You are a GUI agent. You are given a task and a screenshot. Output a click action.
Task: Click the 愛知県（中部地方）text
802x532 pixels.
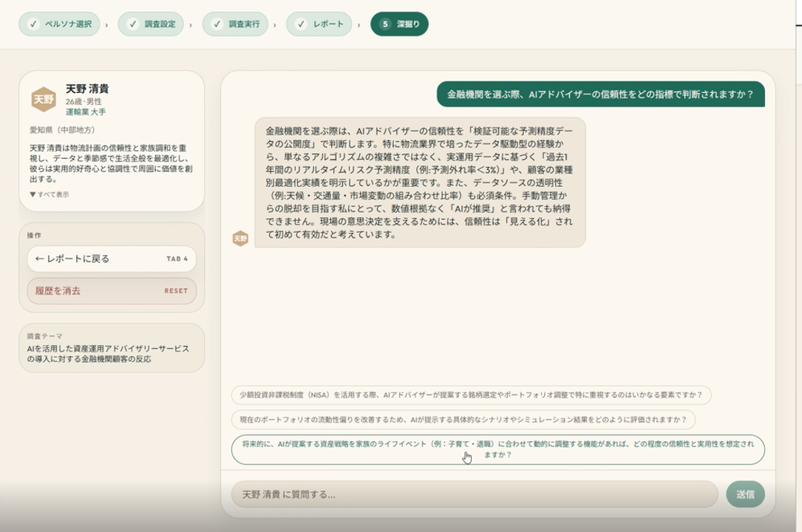pyautogui.click(x=62, y=130)
